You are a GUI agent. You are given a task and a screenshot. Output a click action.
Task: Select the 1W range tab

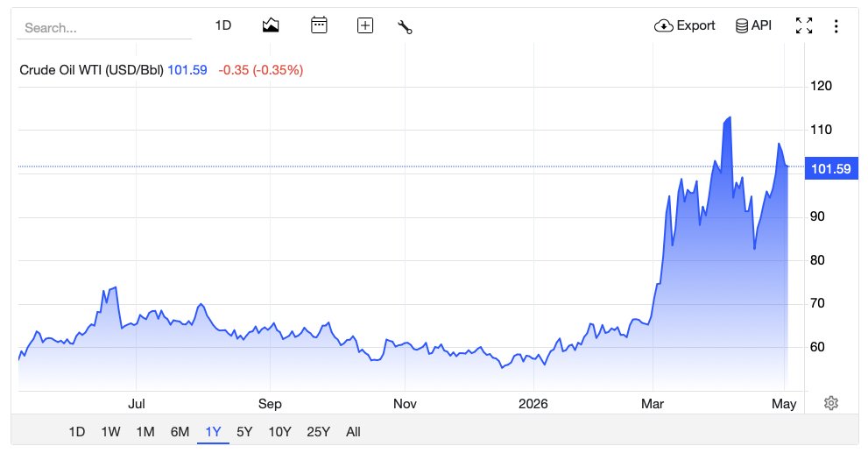[110, 432]
